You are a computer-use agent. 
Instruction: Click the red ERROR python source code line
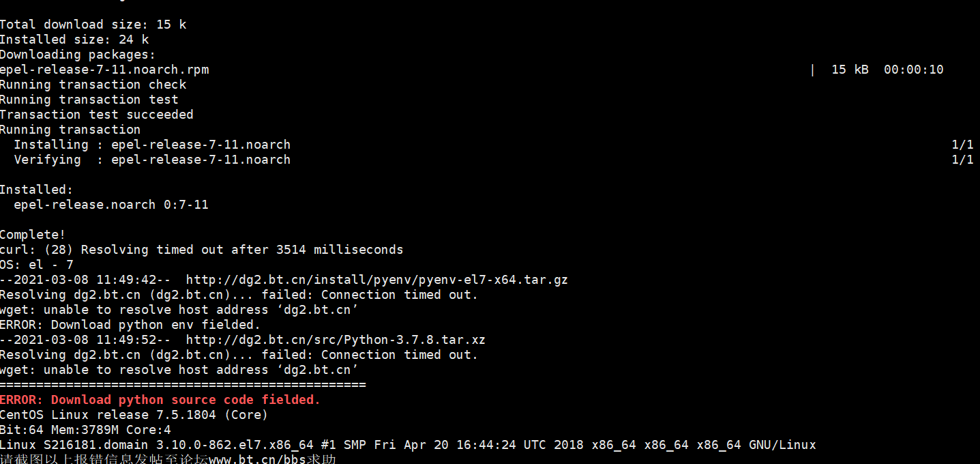pyautogui.click(x=160, y=400)
